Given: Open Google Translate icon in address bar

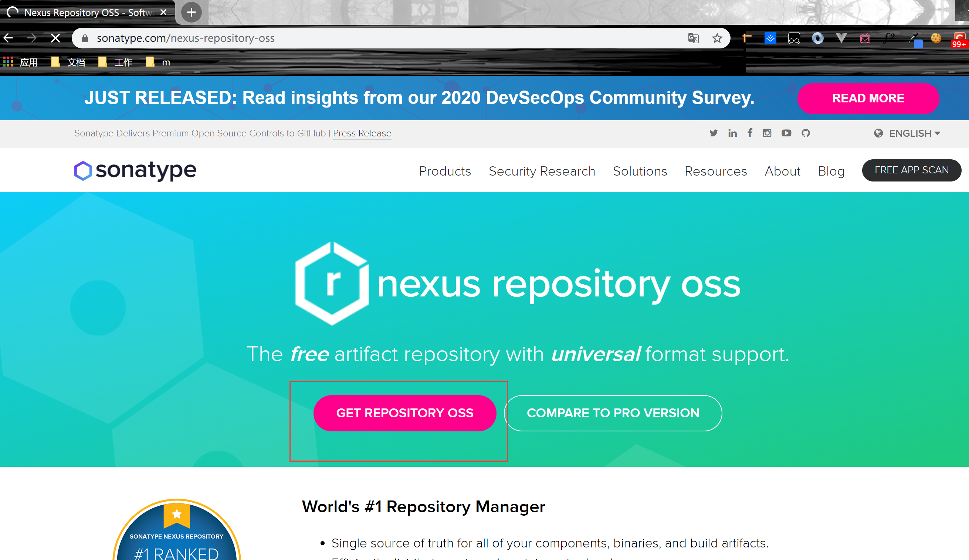Looking at the screenshot, I should click(693, 38).
